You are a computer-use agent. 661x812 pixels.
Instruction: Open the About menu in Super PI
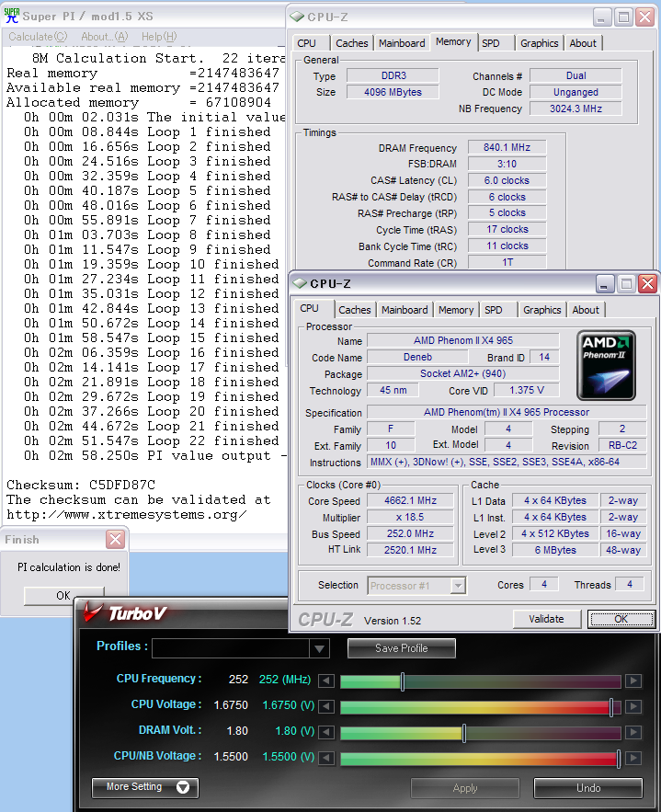pos(104,37)
